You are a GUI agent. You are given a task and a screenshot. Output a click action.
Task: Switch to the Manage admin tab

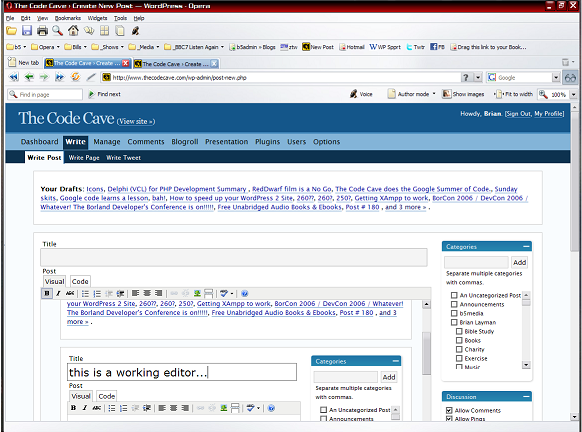(107, 142)
